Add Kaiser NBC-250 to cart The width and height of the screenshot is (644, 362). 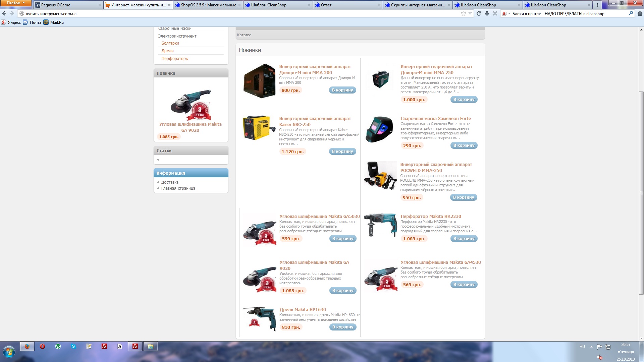click(342, 152)
